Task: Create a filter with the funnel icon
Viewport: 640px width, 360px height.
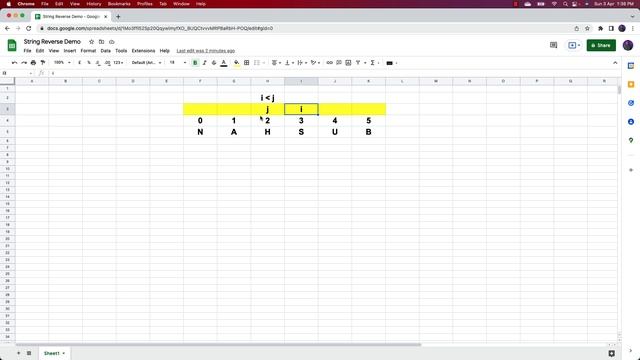Action: coord(358,63)
